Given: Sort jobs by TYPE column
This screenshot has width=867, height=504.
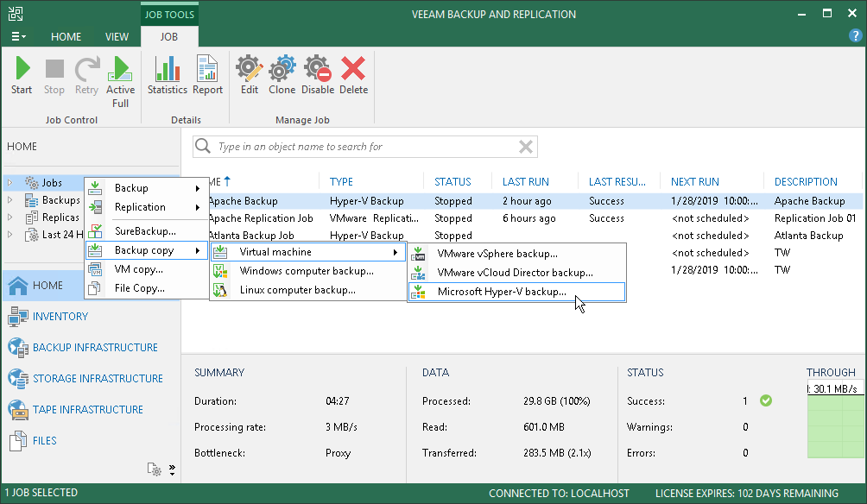Looking at the screenshot, I should click(341, 182).
